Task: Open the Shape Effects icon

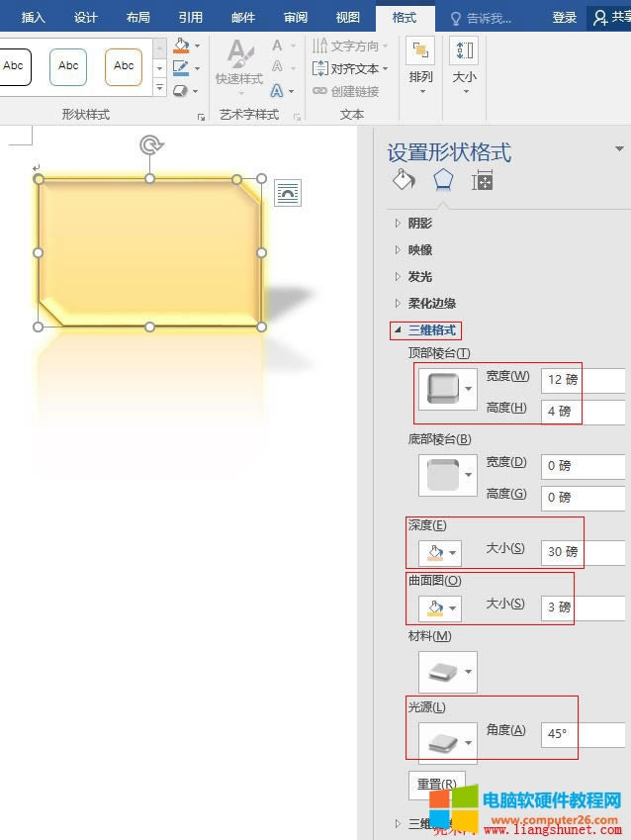Action: (181, 91)
